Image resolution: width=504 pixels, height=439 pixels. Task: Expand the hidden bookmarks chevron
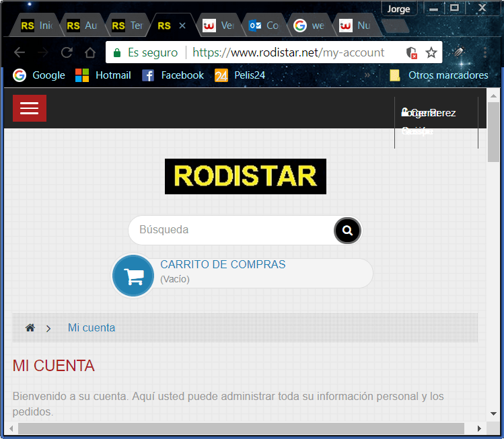(367, 75)
